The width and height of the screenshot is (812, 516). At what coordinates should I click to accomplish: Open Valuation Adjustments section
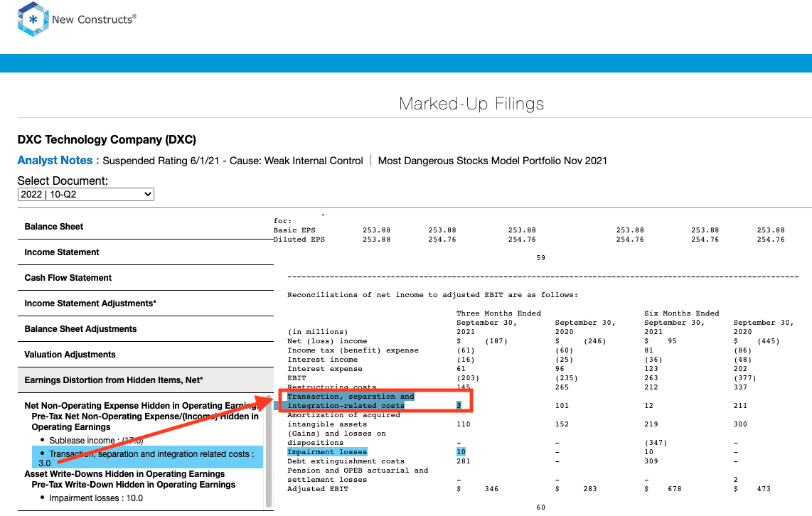(x=146, y=355)
